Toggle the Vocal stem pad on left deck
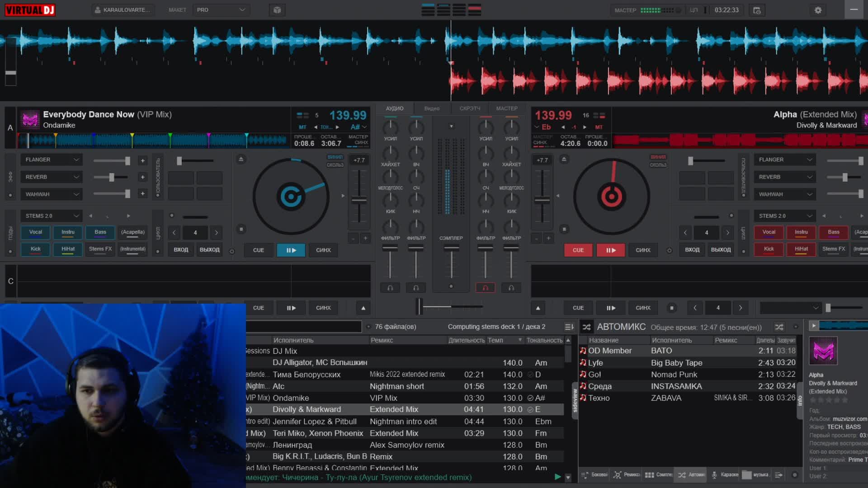Screen dimensions: 868x488 36,232
